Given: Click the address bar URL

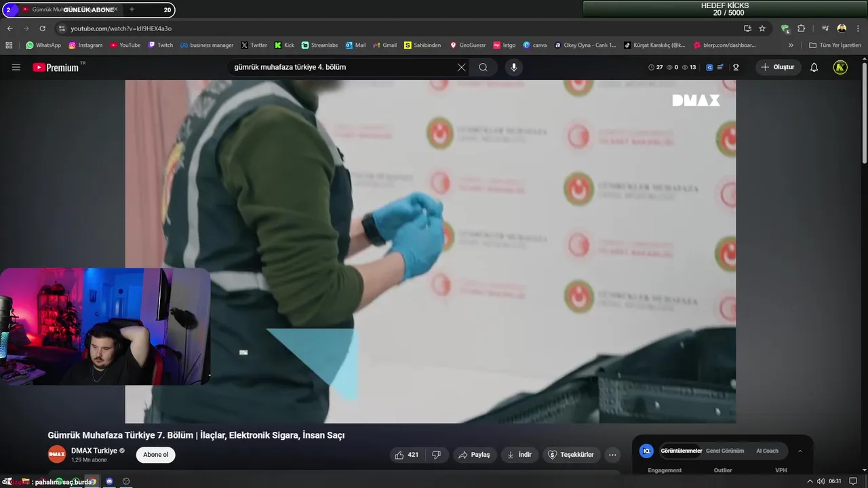Looking at the screenshot, I should click(x=121, y=28).
